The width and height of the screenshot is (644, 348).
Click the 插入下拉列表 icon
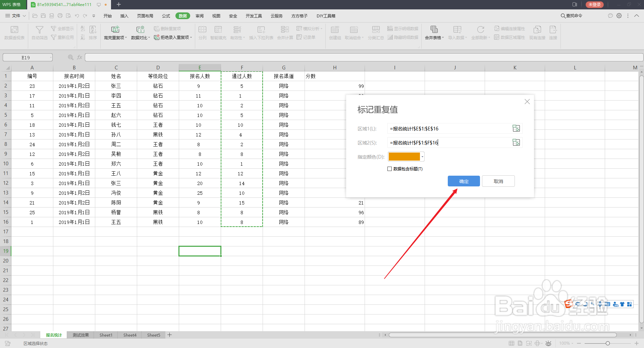[261, 30]
